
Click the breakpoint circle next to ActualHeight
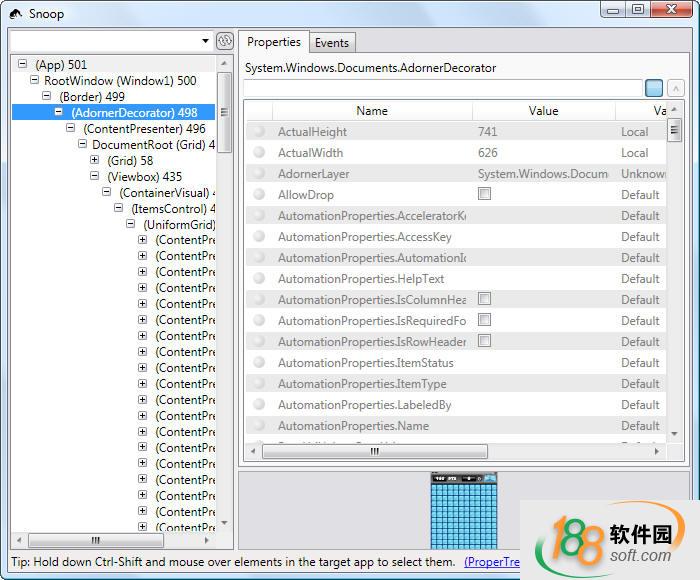point(259,132)
